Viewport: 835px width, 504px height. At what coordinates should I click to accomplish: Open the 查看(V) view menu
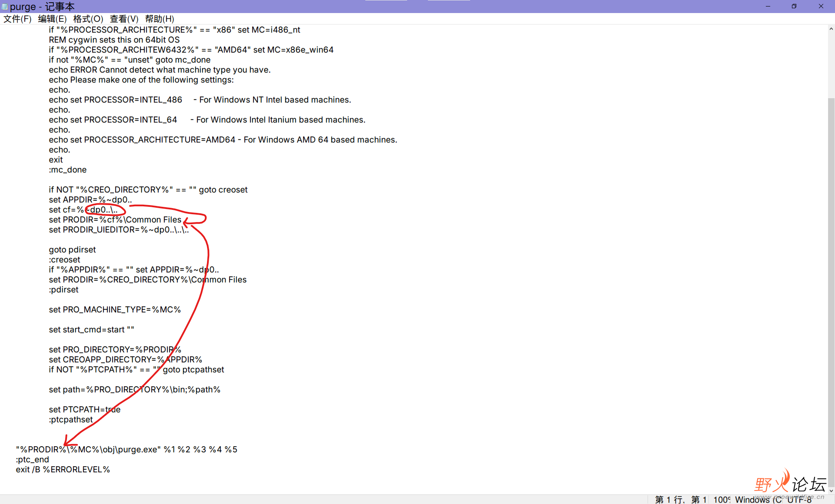tap(124, 19)
